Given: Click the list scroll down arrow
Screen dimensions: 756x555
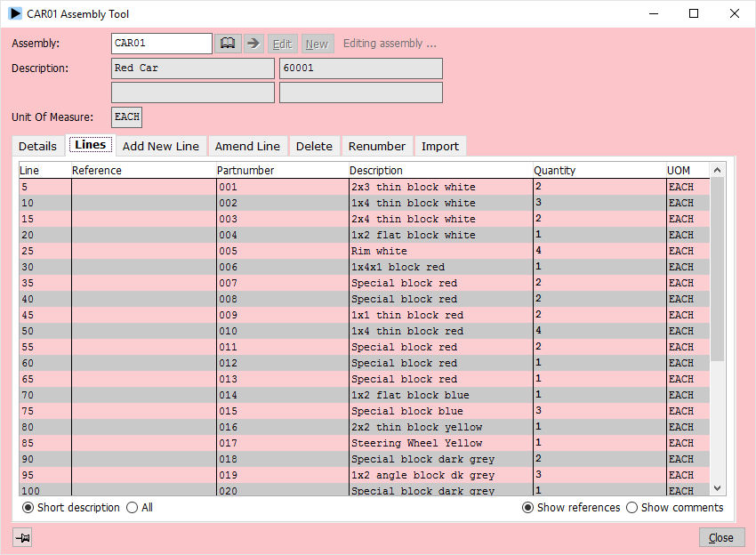Looking at the screenshot, I should click(x=717, y=488).
